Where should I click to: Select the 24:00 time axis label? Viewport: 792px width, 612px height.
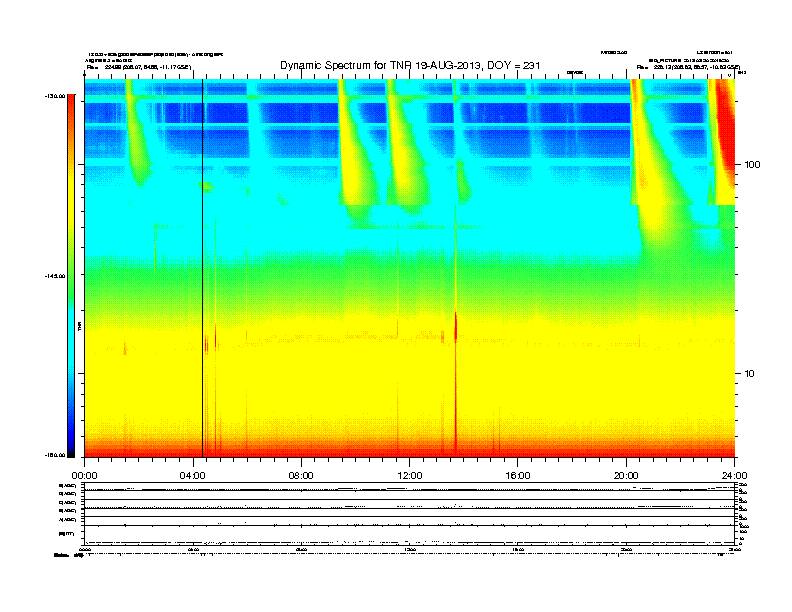[x=734, y=476]
